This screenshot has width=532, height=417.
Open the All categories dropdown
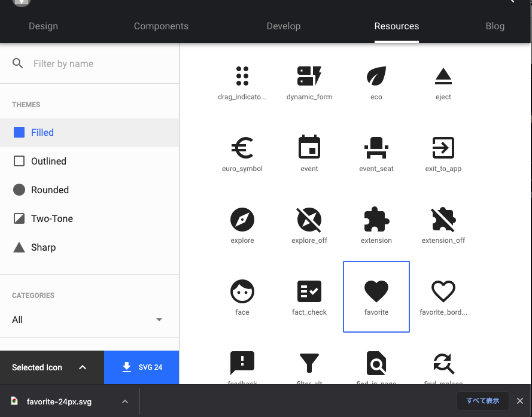pos(87,319)
